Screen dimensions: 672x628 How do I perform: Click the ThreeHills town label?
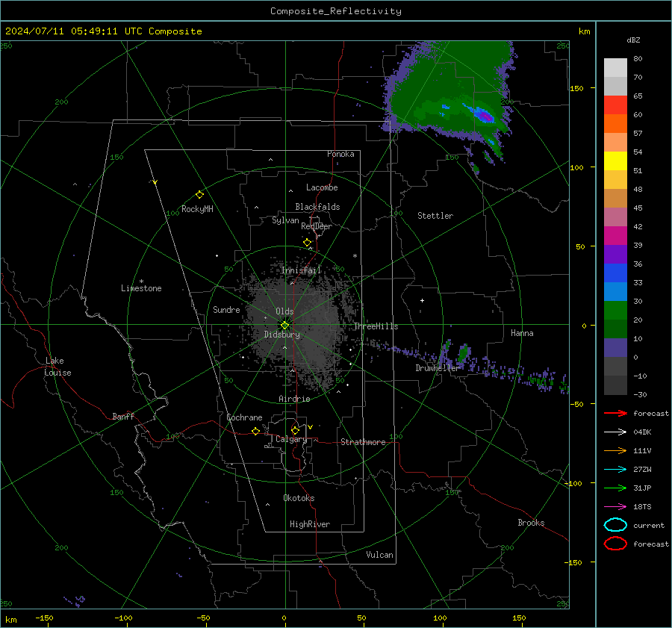[x=376, y=326]
